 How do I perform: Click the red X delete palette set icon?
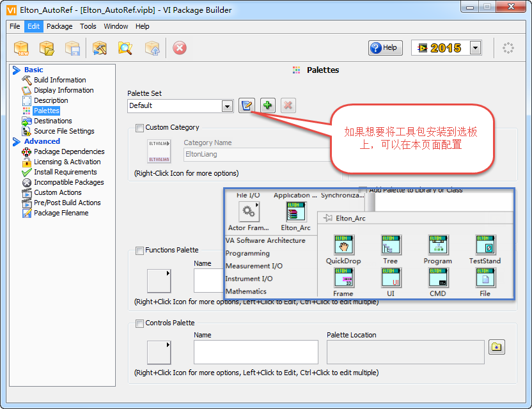[x=288, y=105]
